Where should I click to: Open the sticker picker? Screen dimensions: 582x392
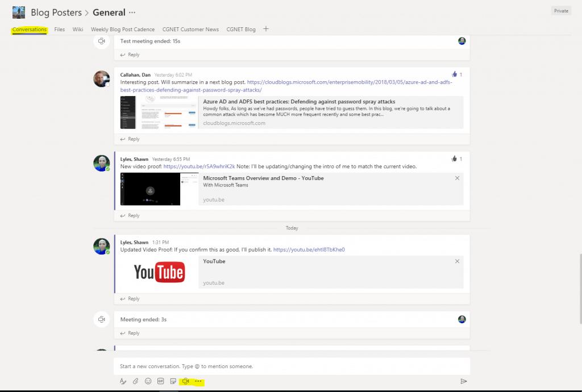click(173, 381)
